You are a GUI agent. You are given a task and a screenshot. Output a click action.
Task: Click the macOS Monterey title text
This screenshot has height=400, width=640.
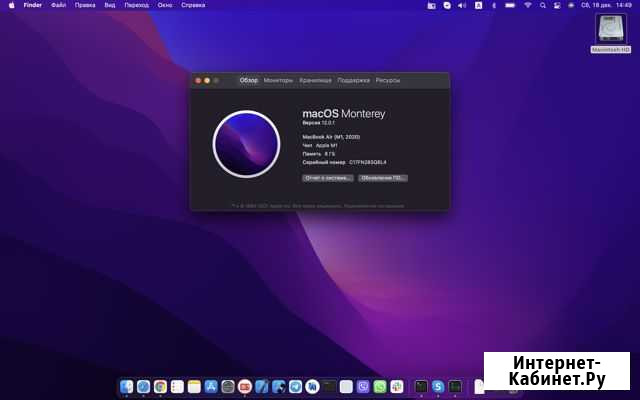[344, 113]
